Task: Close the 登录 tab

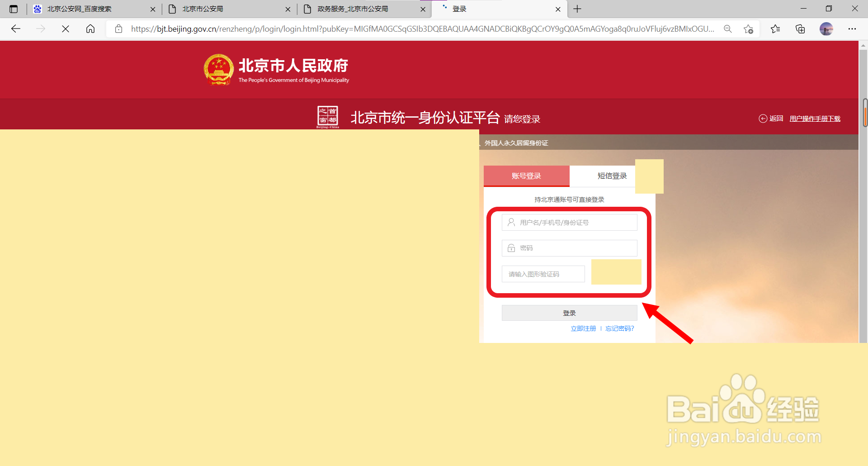Action: [x=558, y=9]
